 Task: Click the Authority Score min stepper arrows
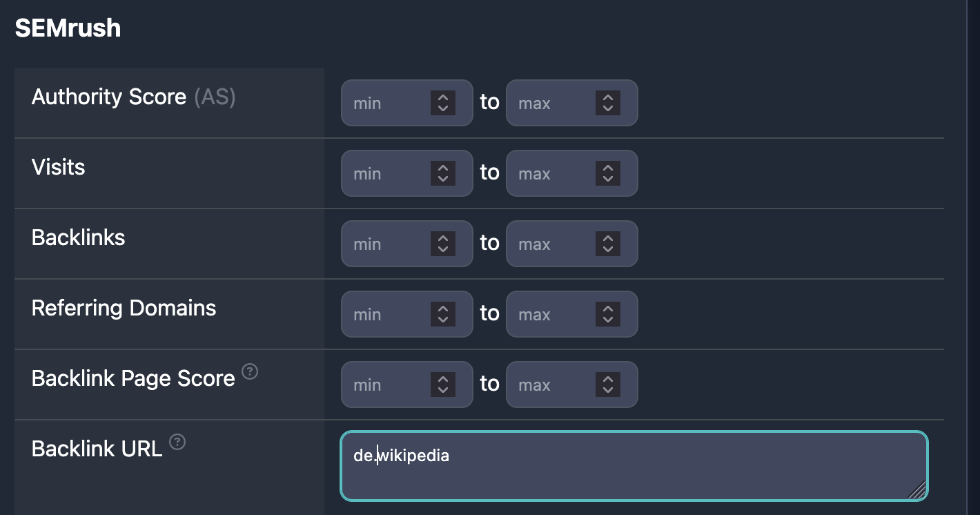coord(443,104)
